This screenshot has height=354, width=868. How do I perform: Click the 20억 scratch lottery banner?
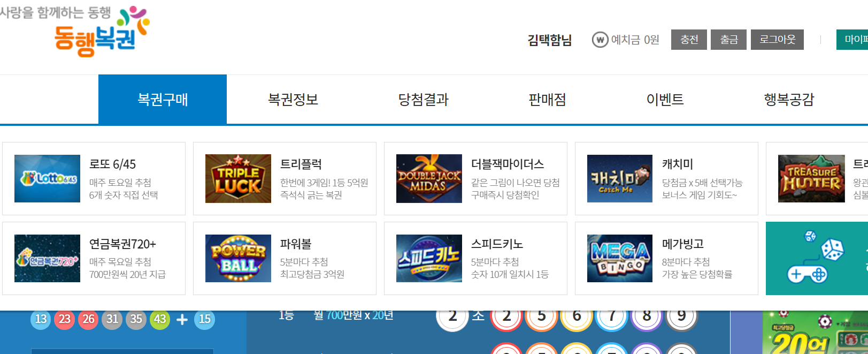[x=815, y=332]
